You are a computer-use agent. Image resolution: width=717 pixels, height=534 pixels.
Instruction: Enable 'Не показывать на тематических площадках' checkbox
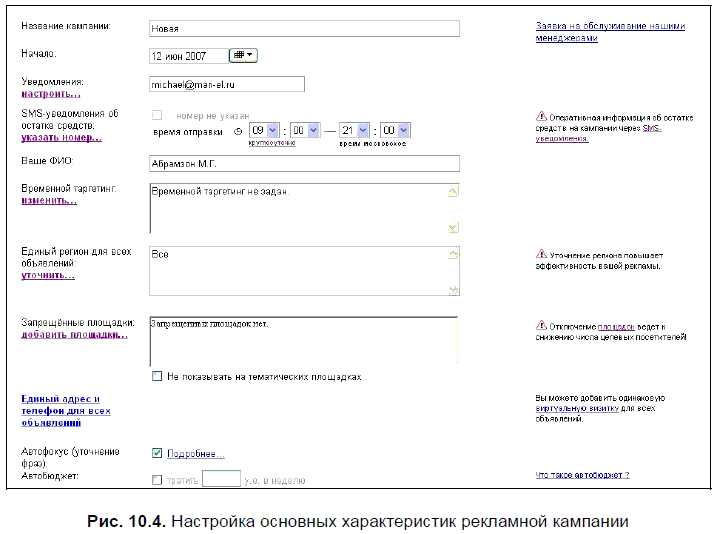(157, 377)
